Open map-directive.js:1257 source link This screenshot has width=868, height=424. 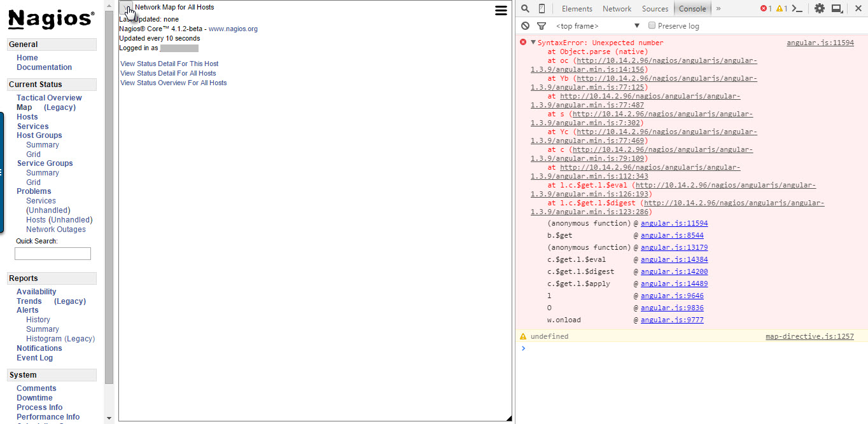(x=809, y=336)
